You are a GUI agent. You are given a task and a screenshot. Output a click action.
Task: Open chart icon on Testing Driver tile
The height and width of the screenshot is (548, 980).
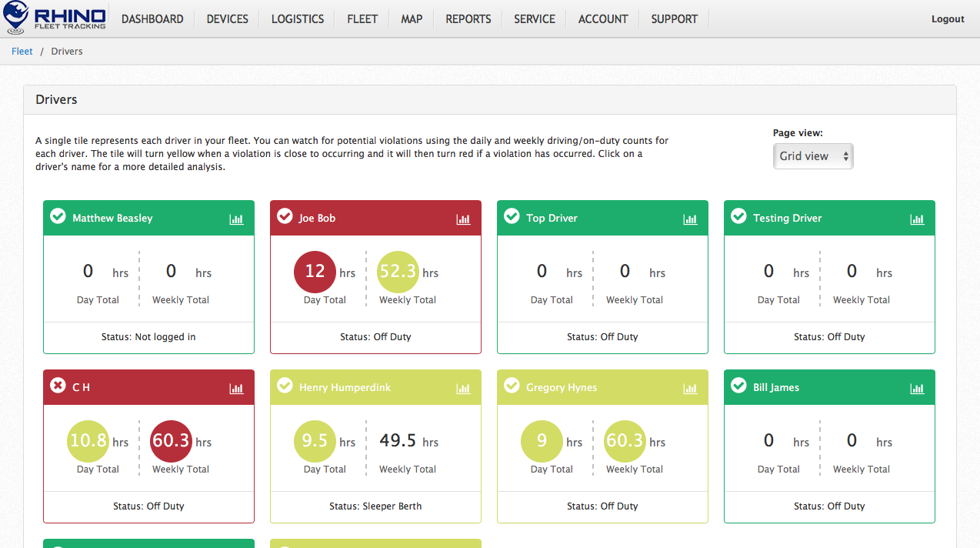pos(917,219)
